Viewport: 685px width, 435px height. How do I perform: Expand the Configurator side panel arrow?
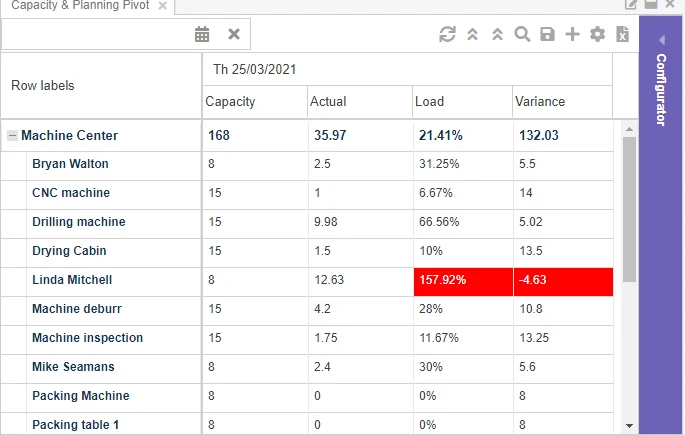click(x=662, y=40)
